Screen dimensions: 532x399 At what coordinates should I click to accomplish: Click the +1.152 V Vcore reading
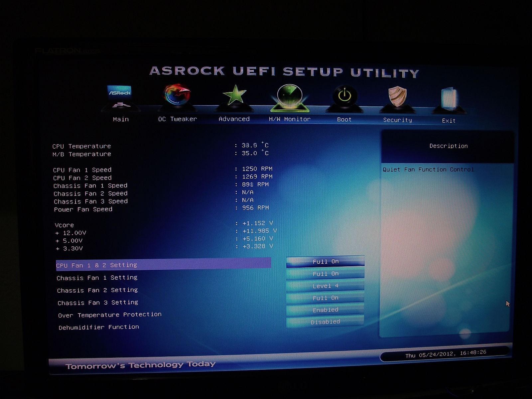pos(258,223)
